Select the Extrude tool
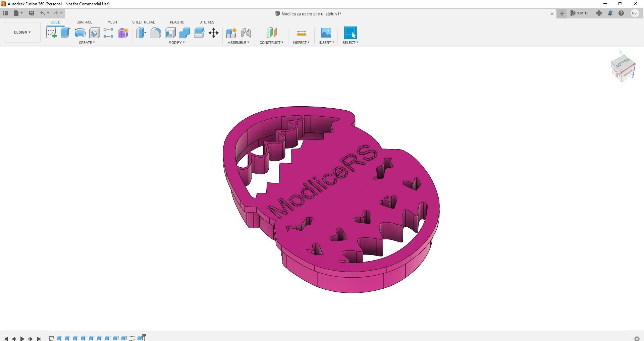The height and width of the screenshot is (341, 644). point(65,33)
